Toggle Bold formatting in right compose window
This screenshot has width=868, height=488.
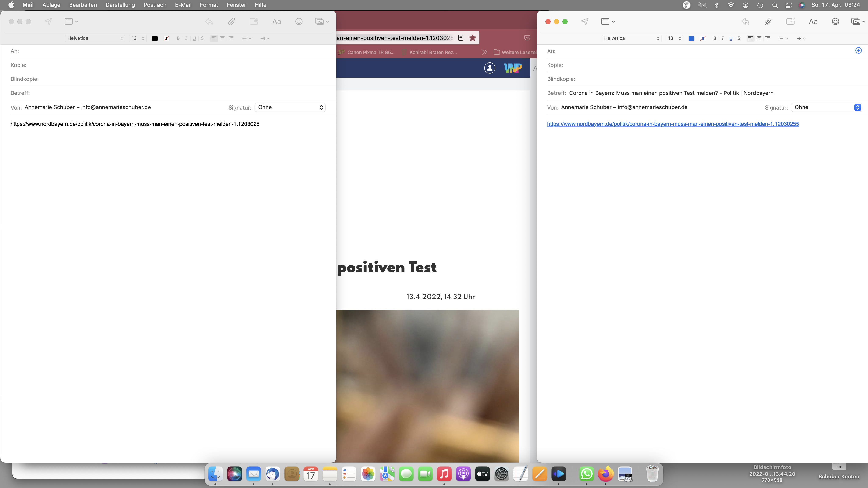point(715,38)
